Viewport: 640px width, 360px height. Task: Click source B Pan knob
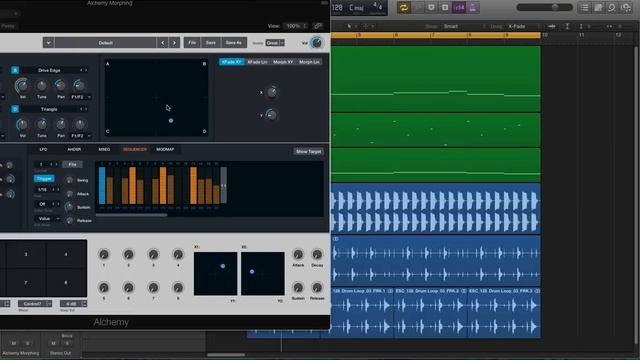60,85
